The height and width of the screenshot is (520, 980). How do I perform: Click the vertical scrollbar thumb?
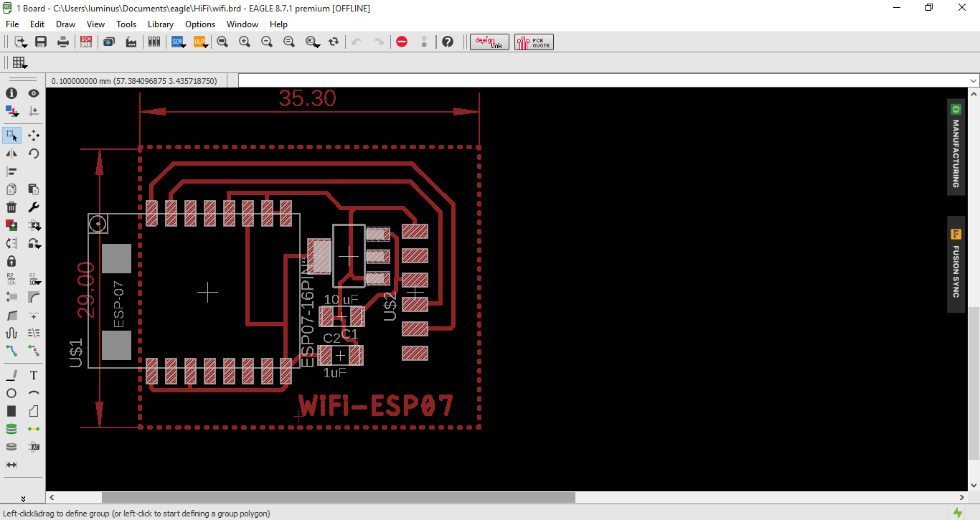click(x=974, y=383)
